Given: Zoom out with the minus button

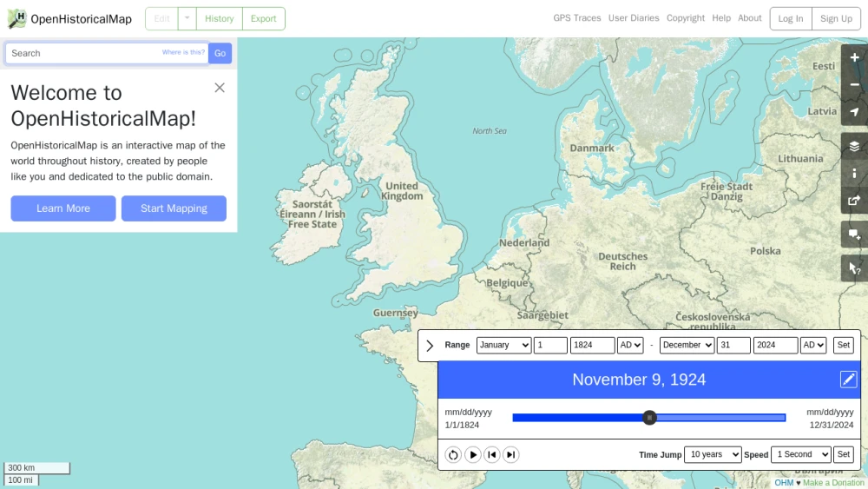Looking at the screenshot, I should click(x=854, y=85).
